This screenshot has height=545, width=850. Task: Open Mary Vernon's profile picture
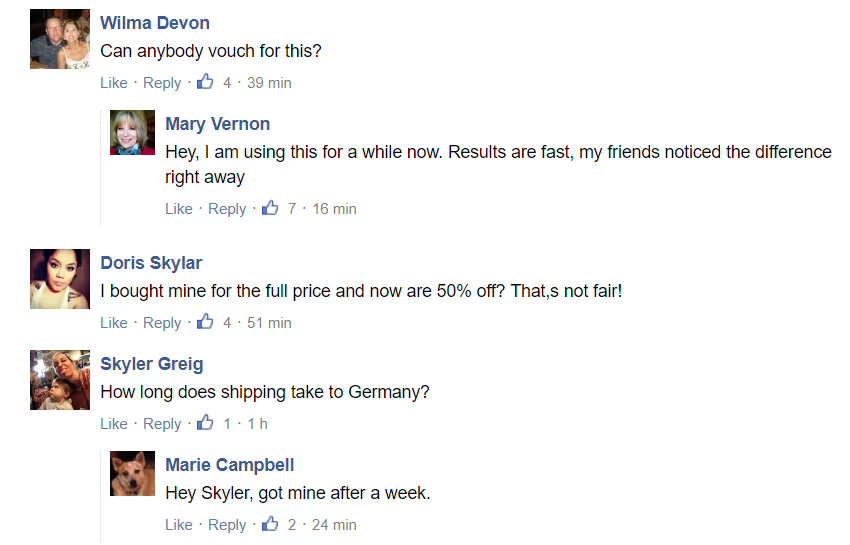point(132,132)
